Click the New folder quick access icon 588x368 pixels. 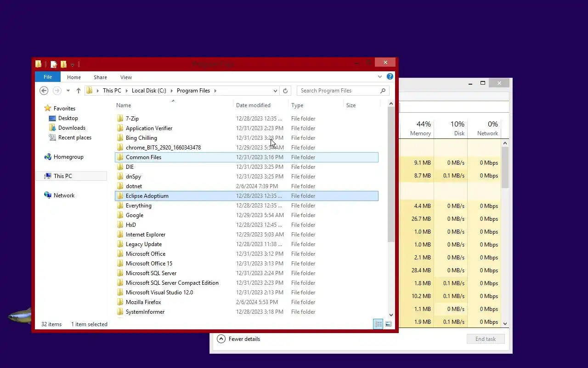click(63, 64)
